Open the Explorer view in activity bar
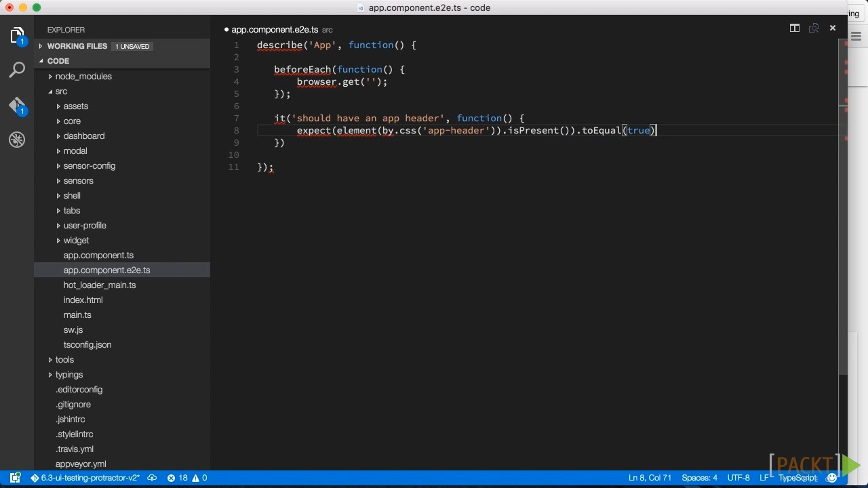Image resolution: width=868 pixels, height=488 pixels. [x=17, y=36]
